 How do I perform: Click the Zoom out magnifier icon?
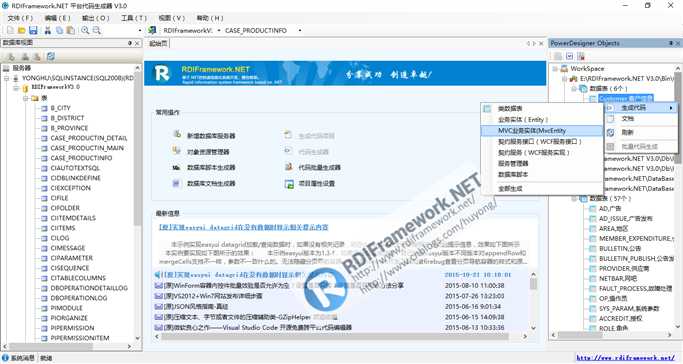pyautogui.click(x=97, y=30)
